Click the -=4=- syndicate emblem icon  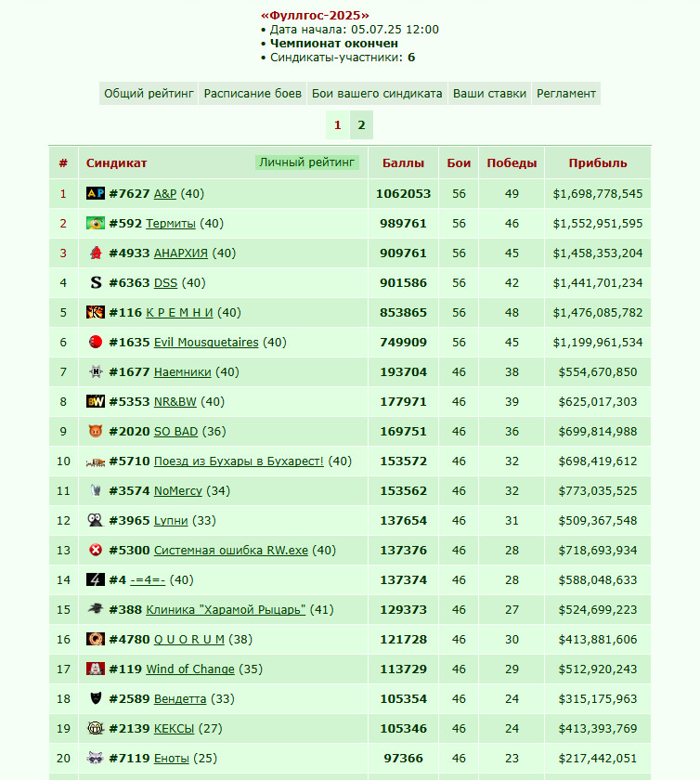(x=95, y=579)
